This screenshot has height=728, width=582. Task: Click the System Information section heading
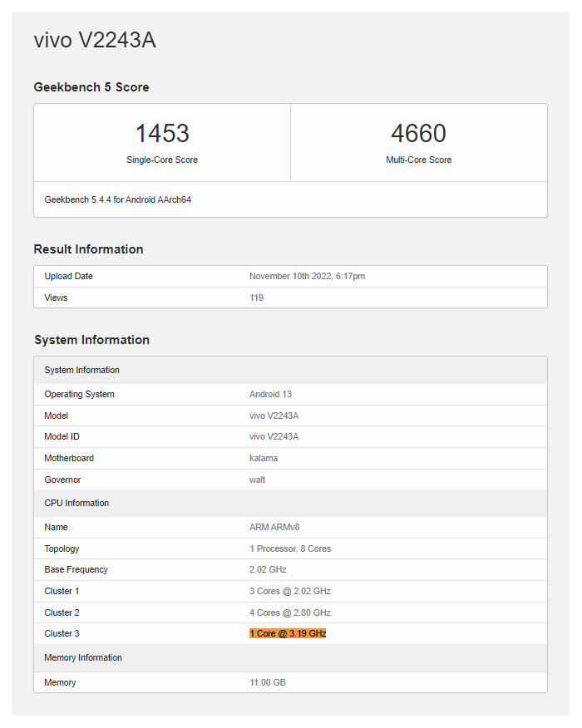(91, 340)
